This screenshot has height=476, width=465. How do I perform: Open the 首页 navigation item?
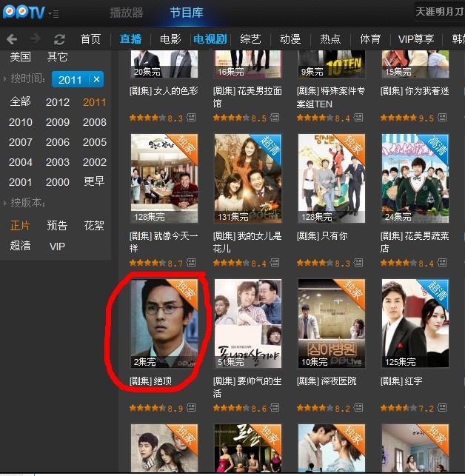click(x=90, y=39)
